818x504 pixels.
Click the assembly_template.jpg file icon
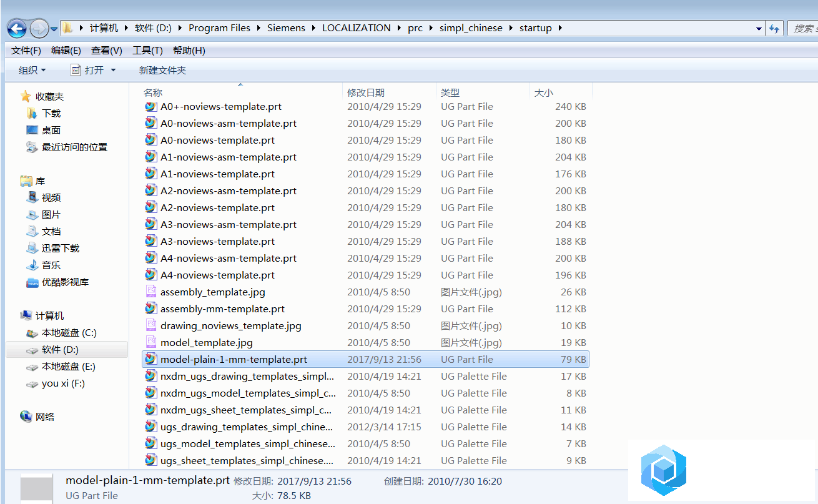pyautogui.click(x=150, y=292)
